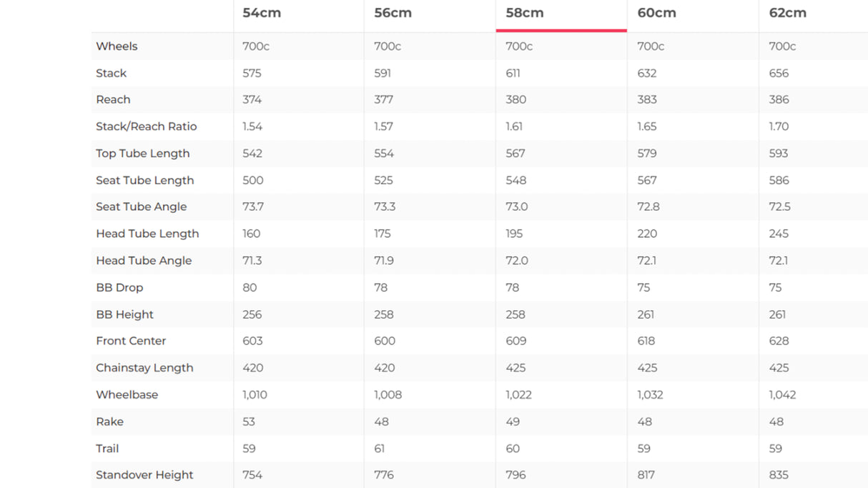868x488 pixels.
Task: Select the 60cm size column header
Action: coord(656,13)
